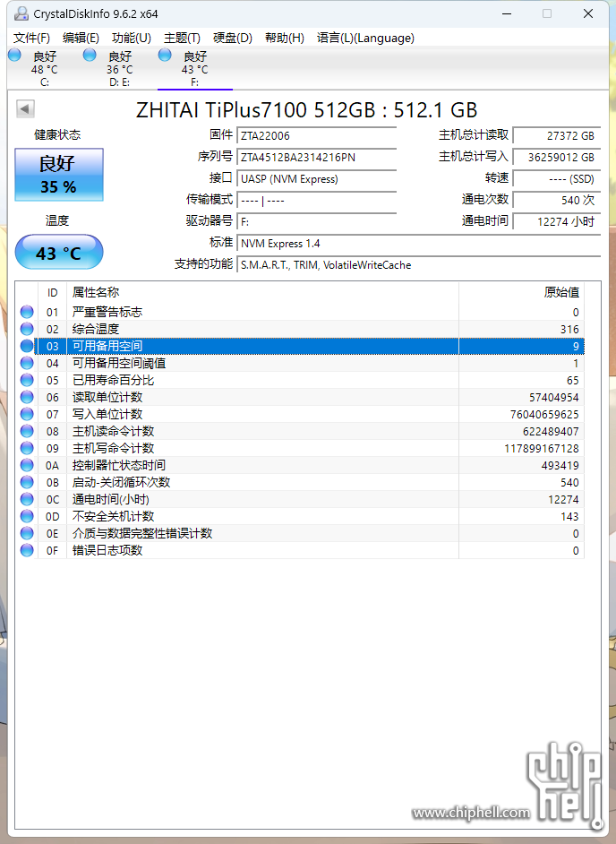Select the 已用寿命百分比 attribute row
616x844 pixels.
[300, 380]
